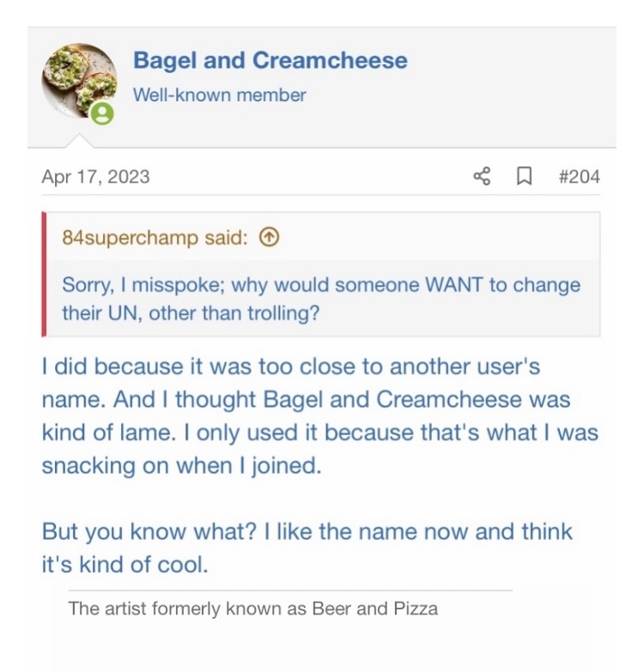Open Bagel and Creamcheese's profile link

pyautogui.click(x=270, y=61)
